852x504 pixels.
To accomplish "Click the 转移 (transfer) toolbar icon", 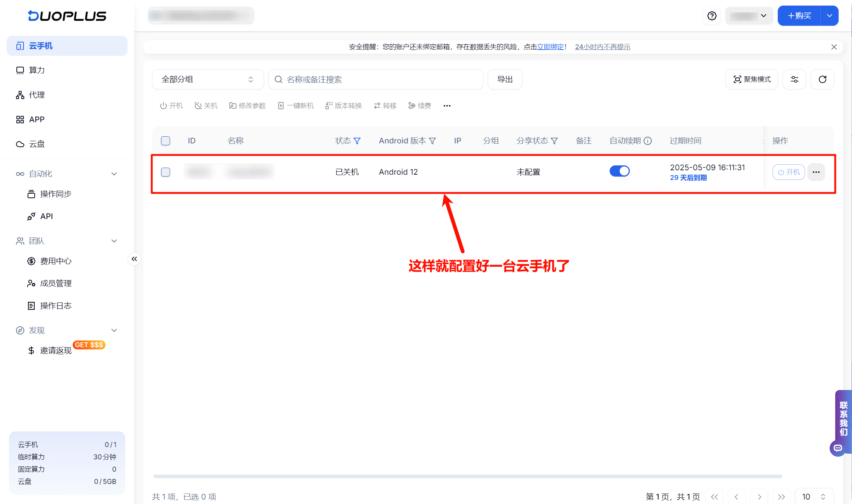I will [384, 105].
